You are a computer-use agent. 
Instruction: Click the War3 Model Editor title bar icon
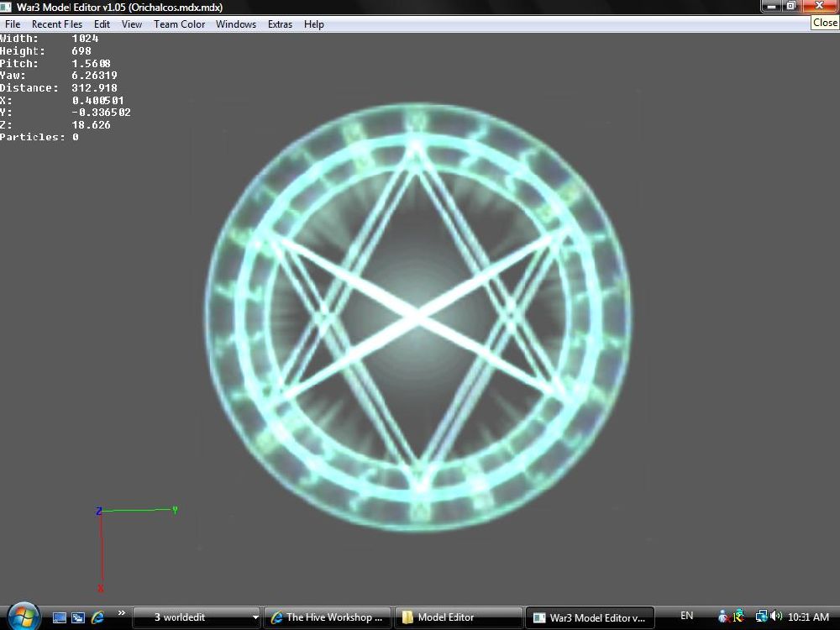(6, 7)
